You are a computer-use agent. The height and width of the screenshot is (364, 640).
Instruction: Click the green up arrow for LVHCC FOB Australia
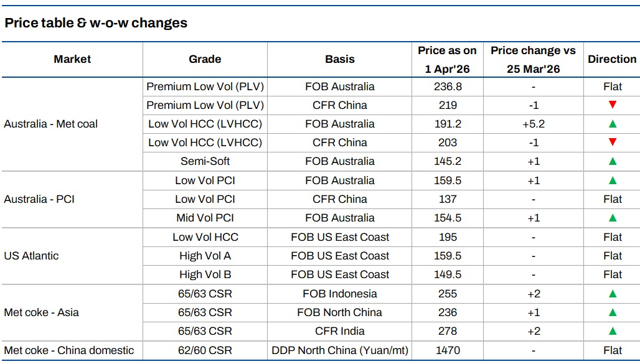pos(612,124)
